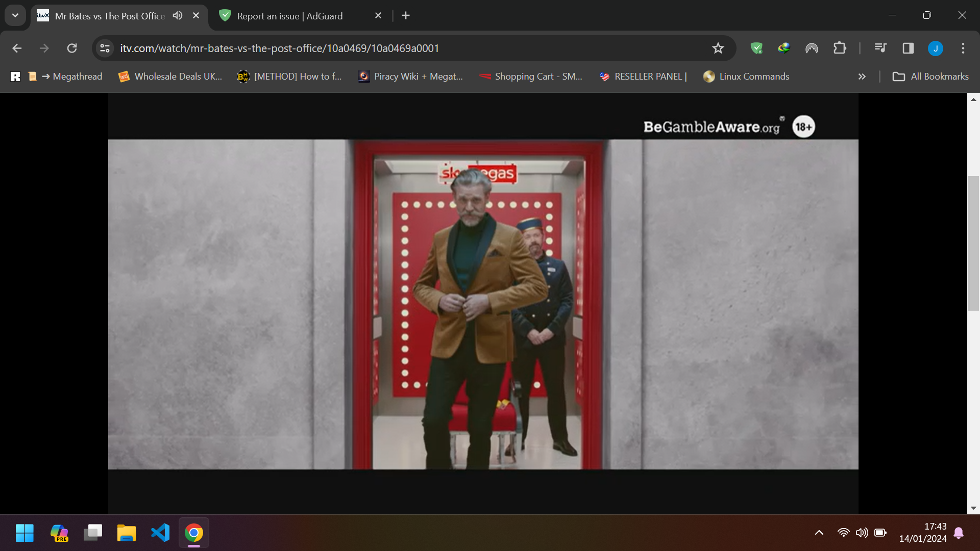The width and height of the screenshot is (980, 551).
Task: Launch Visual Studio Code from taskbar
Action: click(160, 532)
